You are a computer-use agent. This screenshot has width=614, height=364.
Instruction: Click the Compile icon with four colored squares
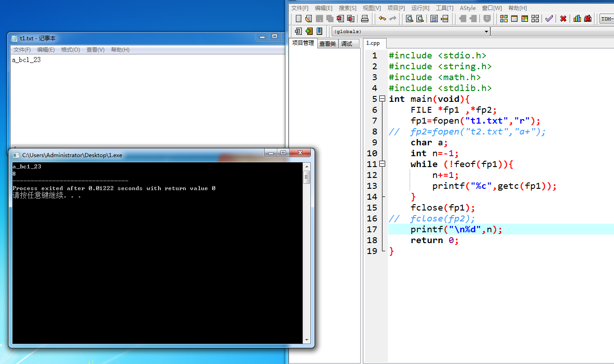point(503,19)
